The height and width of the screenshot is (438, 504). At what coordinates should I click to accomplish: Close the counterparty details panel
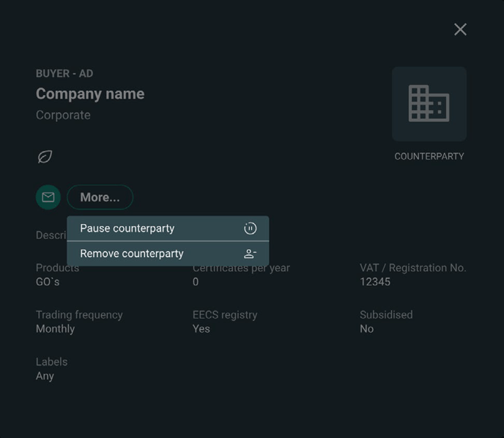pos(460,29)
